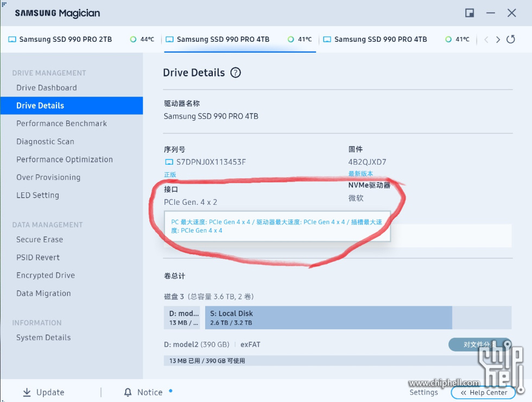
Task: Click the drive name under 驱动器名称
Action: 211,116
